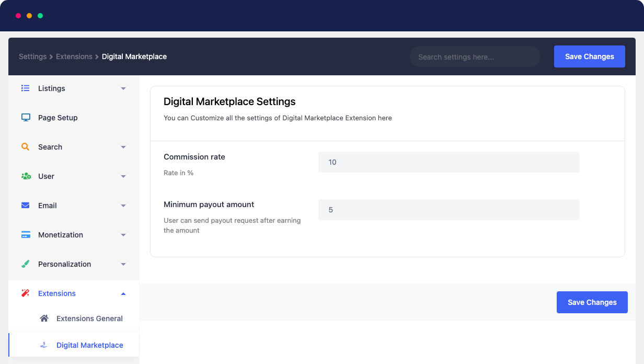Click the User group icon

pyautogui.click(x=25, y=176)
